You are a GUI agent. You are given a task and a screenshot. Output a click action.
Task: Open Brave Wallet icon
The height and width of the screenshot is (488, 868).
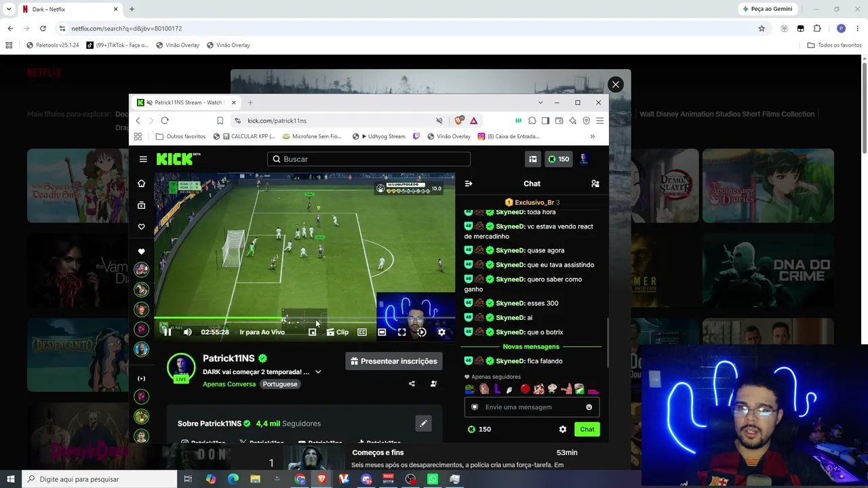coord(559,121)
